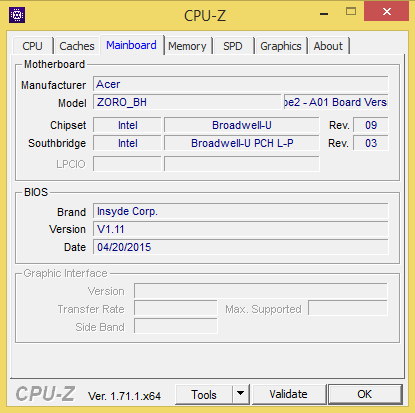The width and height of the screenshot is (415, 413).
Task: Click the CPU-Z app icon in title bar
Action: (17, 15)
